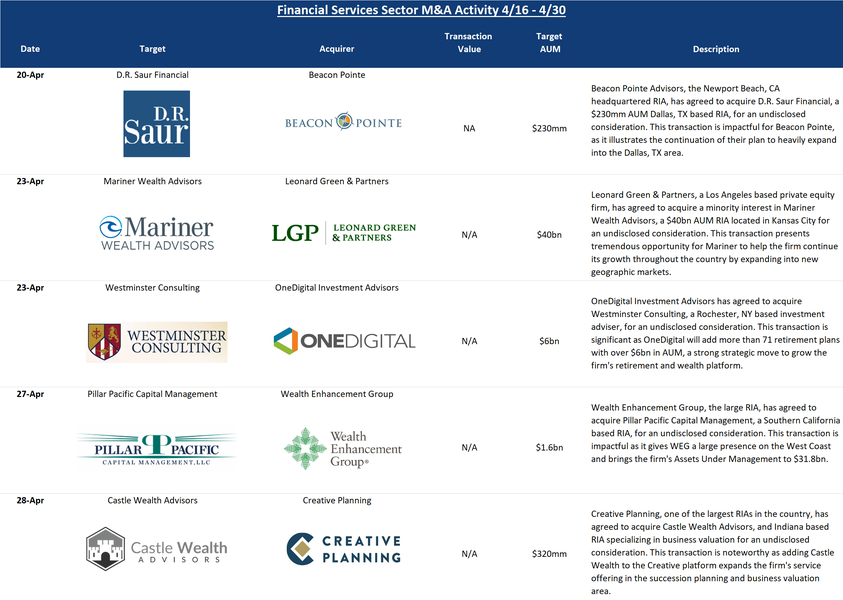Select the 'Acquirer' column header
The image size is (843, 600).
pos(337,49)
